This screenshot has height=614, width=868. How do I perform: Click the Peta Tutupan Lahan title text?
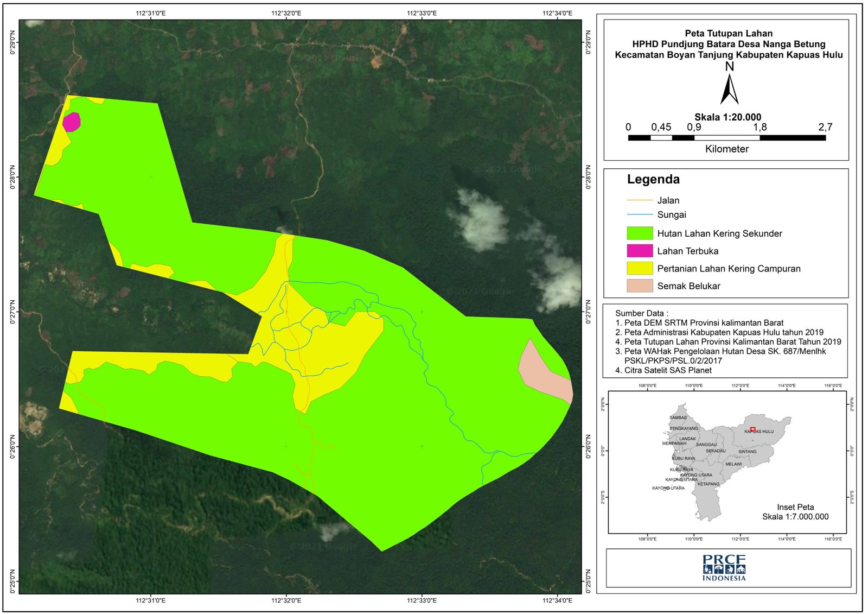729,34
